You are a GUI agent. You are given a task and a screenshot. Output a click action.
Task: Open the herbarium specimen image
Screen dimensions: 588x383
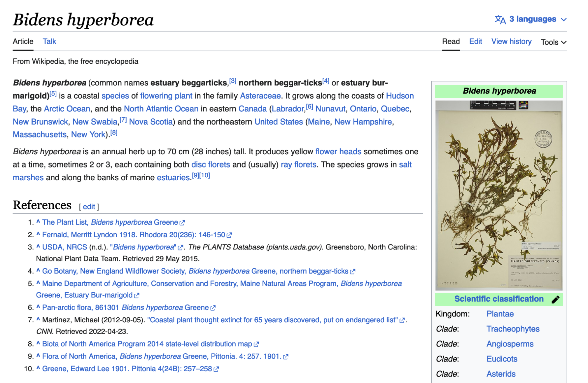(499, 195)
